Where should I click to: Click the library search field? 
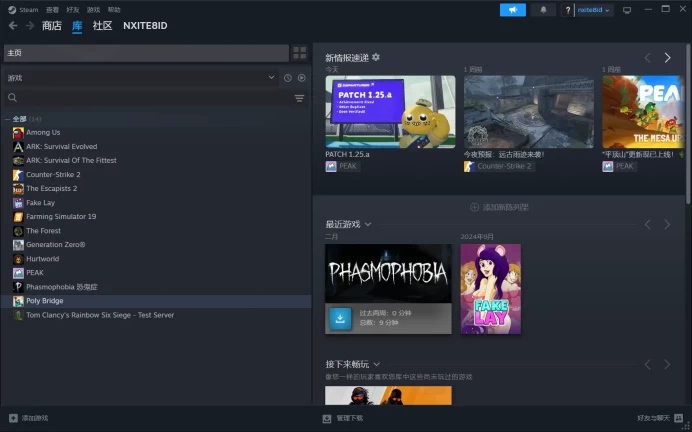(x=146, y=98)
